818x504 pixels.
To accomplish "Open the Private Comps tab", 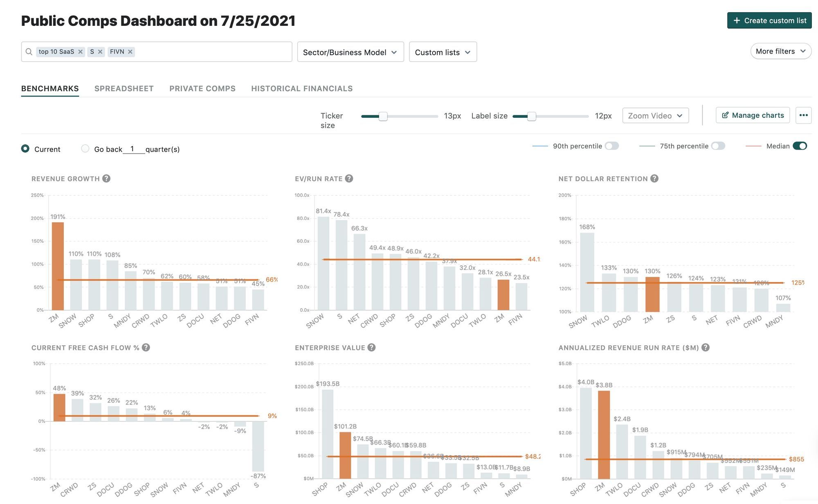I will (x=202, y=88).
